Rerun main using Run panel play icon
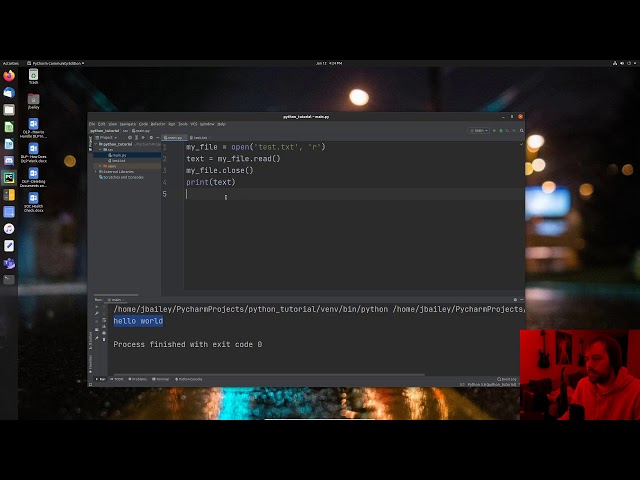 [x=97, y=307]
